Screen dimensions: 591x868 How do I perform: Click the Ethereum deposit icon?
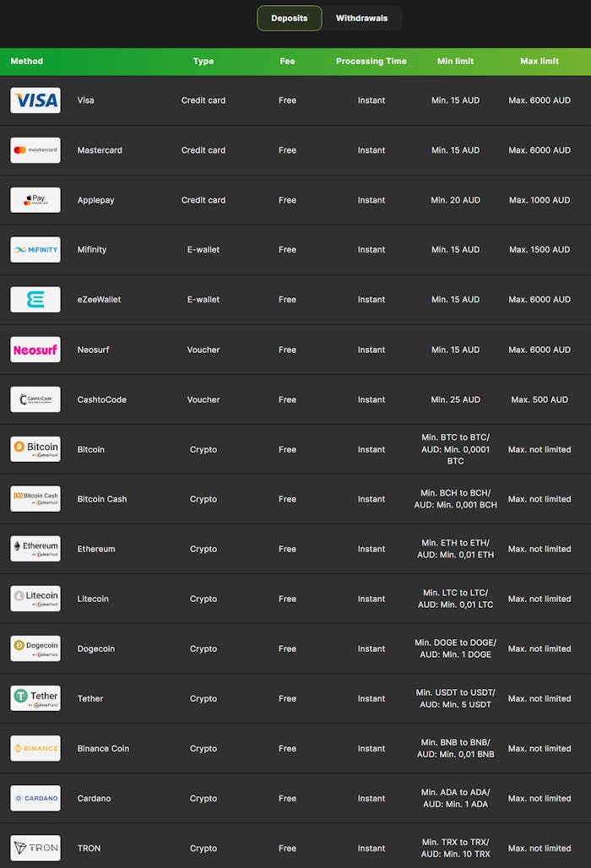35,548
